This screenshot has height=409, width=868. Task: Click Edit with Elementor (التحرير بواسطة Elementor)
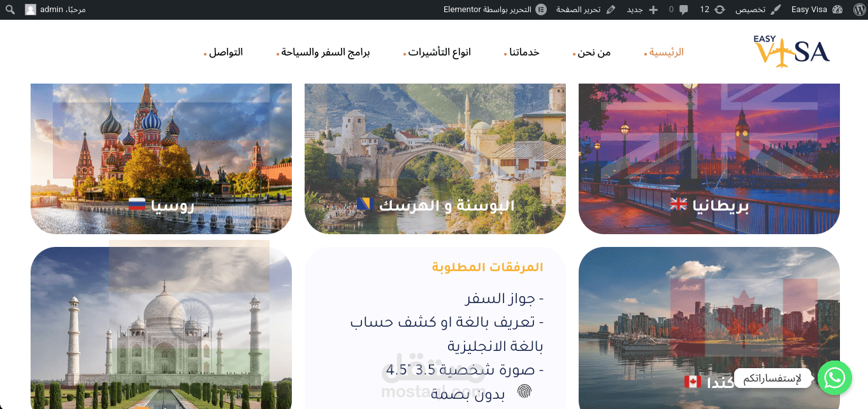tap(495, 10)
